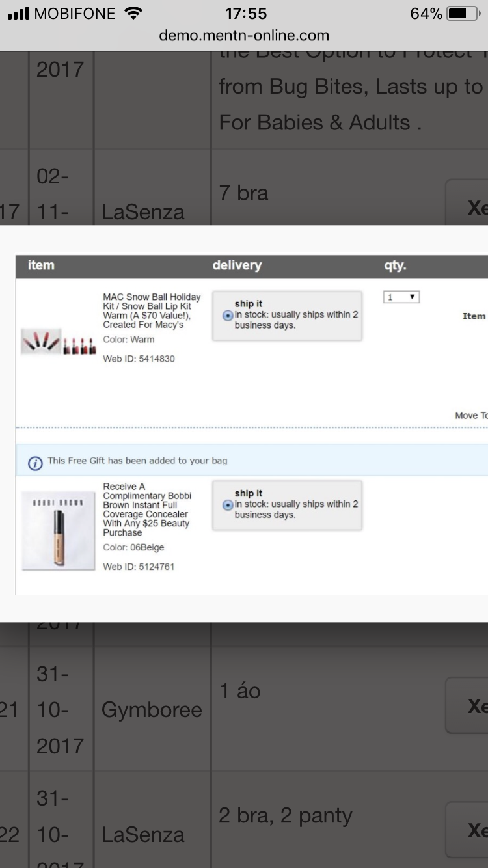Open the Complimentary Bobbi Brown Concealer link

pyautogui.click(x=146, y=509)
